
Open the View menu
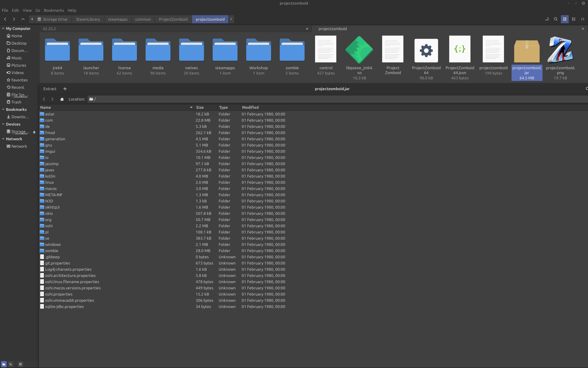pos(27,10)
